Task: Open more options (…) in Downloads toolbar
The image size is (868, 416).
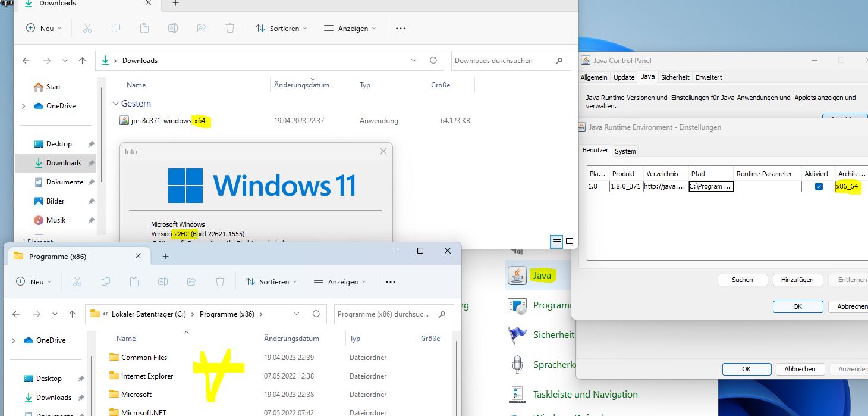Action: pos(400,29)
